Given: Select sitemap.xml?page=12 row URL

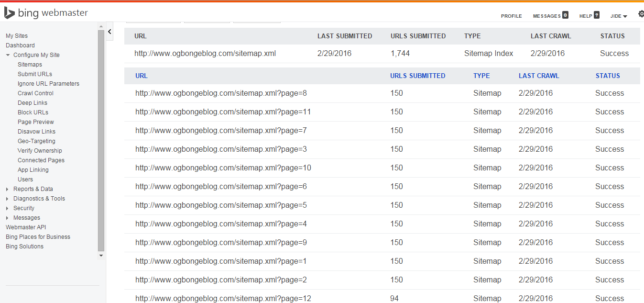Looking at the screenshot, I should point(223,299).
